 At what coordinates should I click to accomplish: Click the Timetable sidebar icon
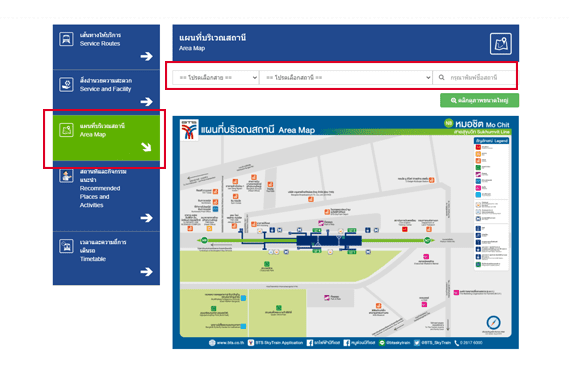click(66, 246)
